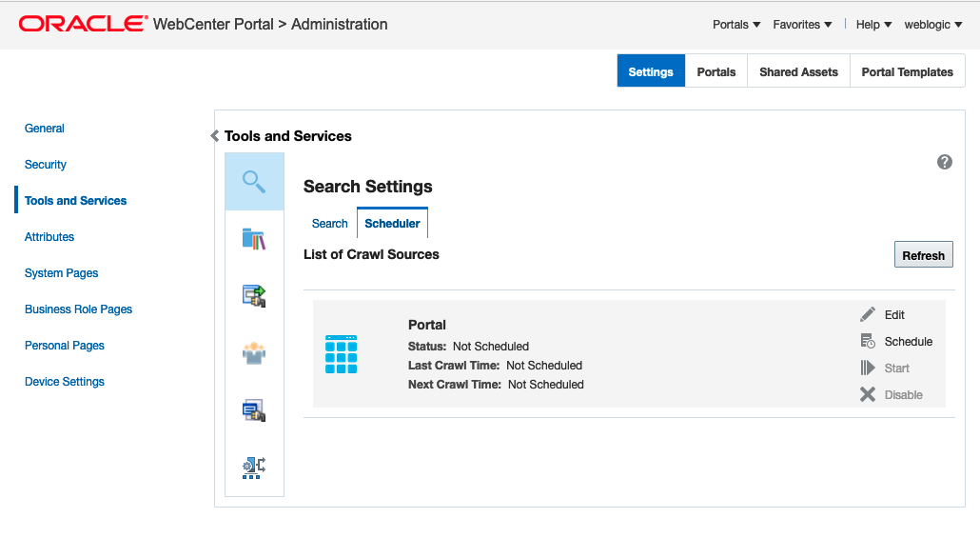This screenshot has height=558, width=980.
Task: Select the people connections tool icon
Action: pyautogui.click(x=254, y=353)
